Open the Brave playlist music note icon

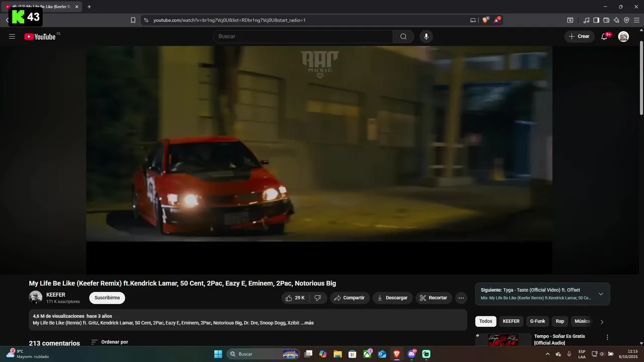point(586,20)
